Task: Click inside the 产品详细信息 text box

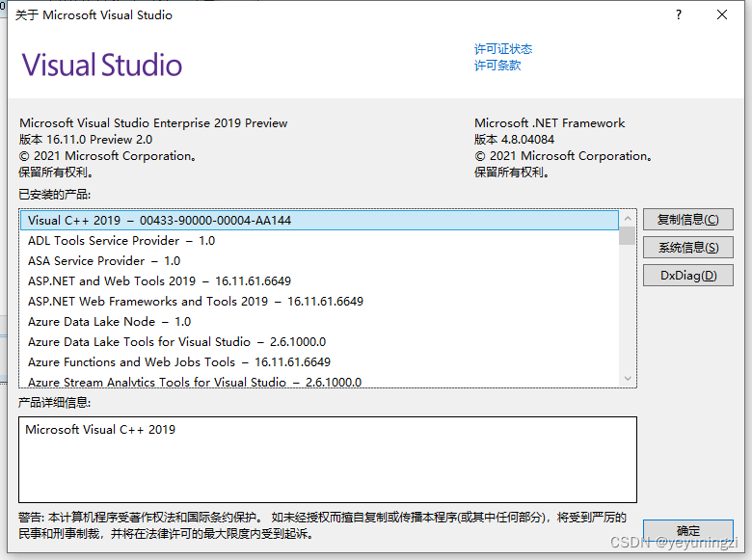Action: [328, 460]
